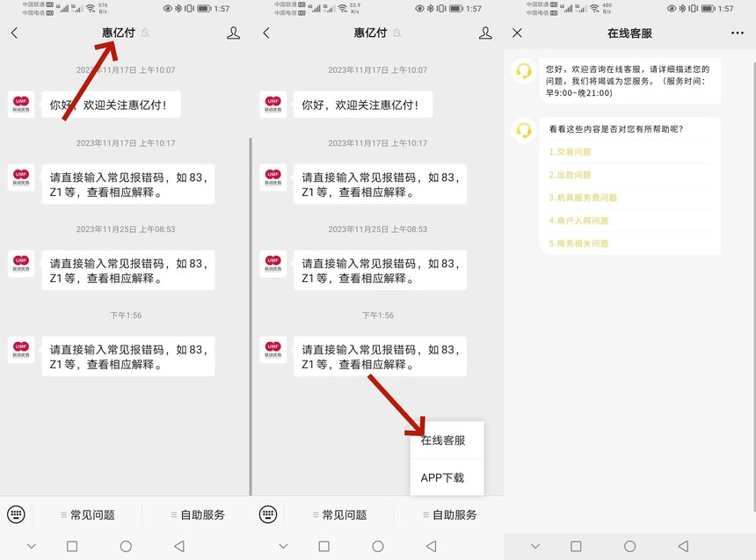The image size is (756, 560).
Task: Open link 1.交易问题
Action: tap(570, 152)
